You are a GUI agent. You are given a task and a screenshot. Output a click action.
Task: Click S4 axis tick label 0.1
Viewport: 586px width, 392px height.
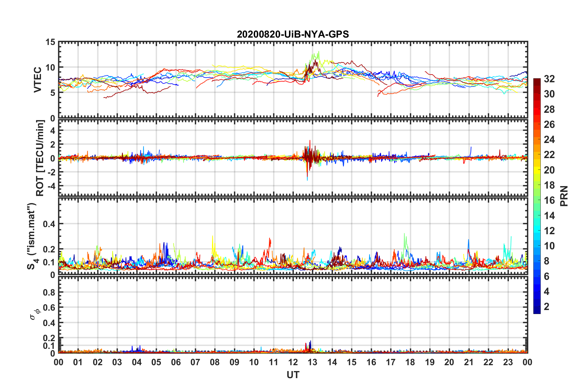coord(49,262)
